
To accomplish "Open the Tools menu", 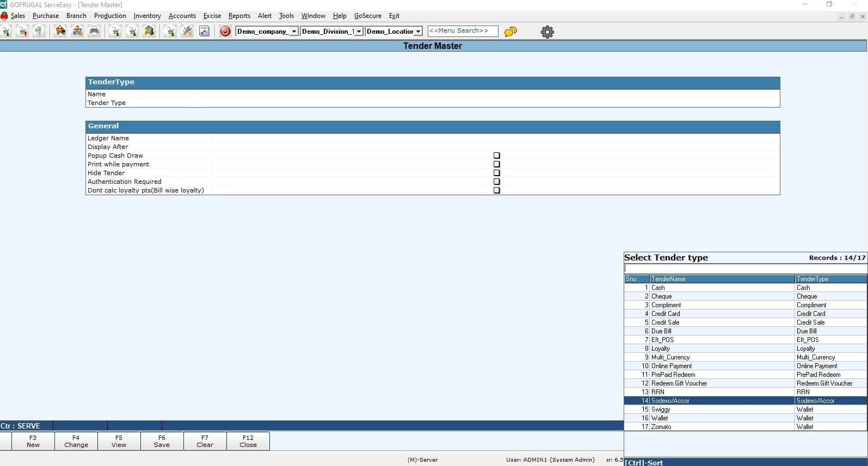I will coord(286,16).
